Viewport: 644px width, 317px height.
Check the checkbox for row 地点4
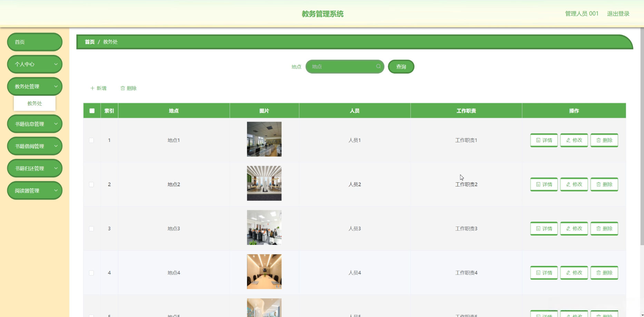tap(91, 273)
